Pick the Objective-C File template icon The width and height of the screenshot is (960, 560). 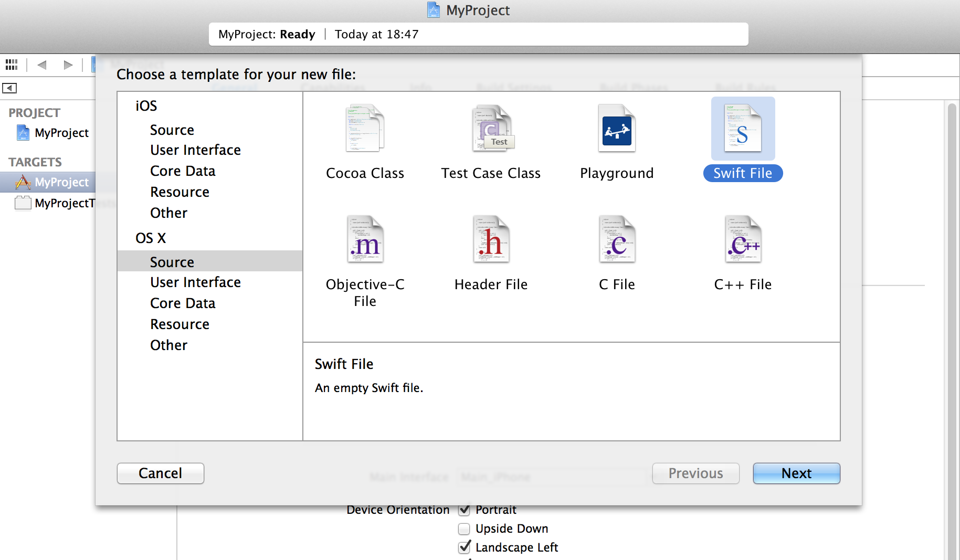click(365, 239)
